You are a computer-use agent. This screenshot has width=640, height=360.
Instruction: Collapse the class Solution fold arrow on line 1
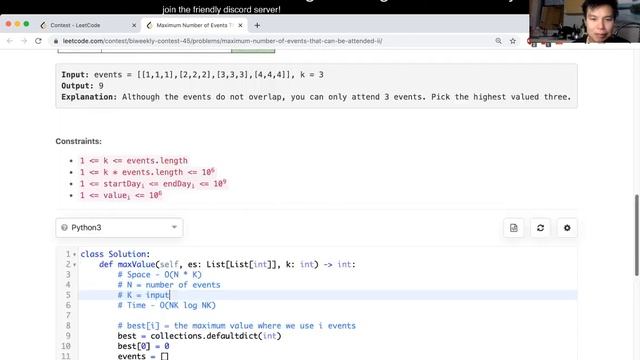pos(74,254)
